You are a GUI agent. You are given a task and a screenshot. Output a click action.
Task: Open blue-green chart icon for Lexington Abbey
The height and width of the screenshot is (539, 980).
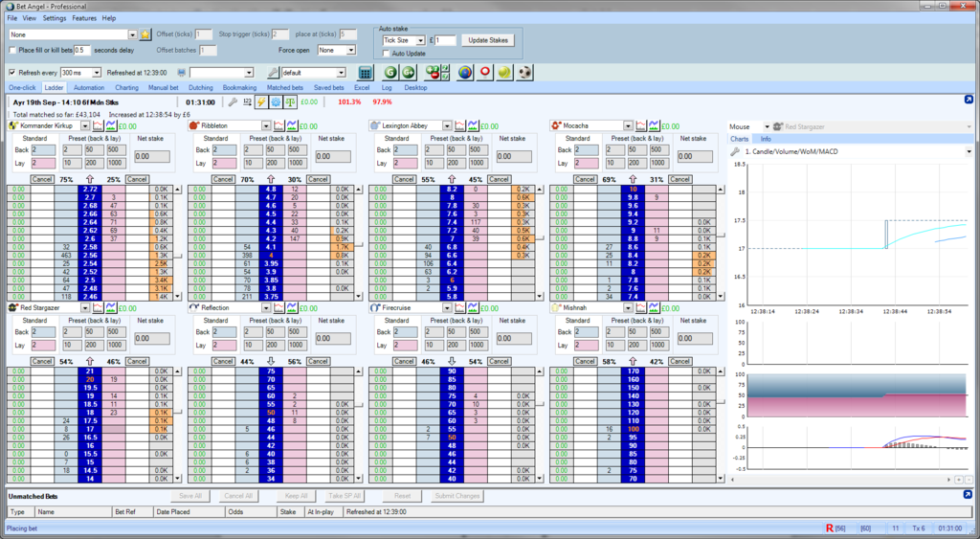tap(473, 125)
